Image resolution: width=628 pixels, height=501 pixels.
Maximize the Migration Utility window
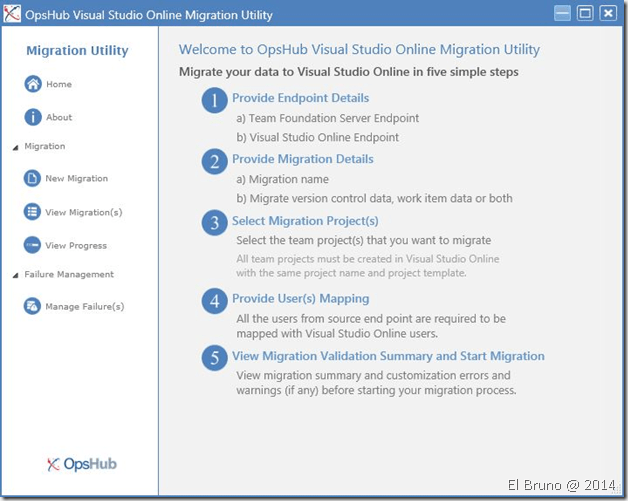(585, 14)
